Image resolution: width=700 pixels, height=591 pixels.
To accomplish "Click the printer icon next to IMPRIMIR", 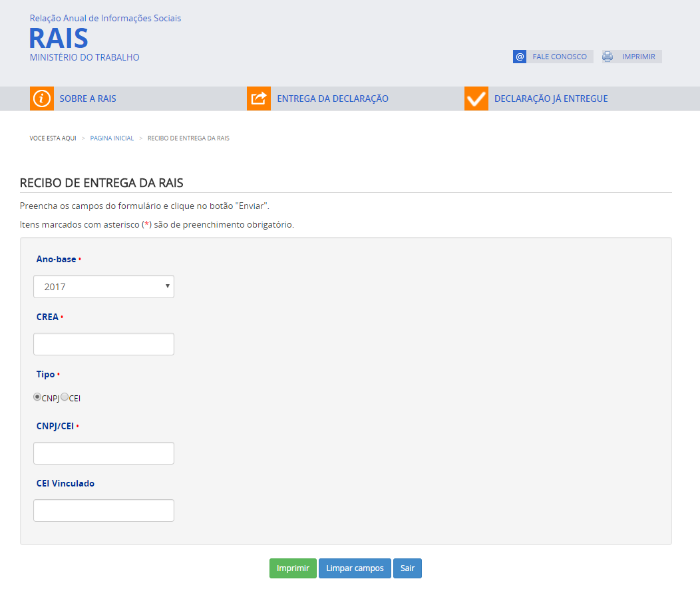I will coord(607,56).
